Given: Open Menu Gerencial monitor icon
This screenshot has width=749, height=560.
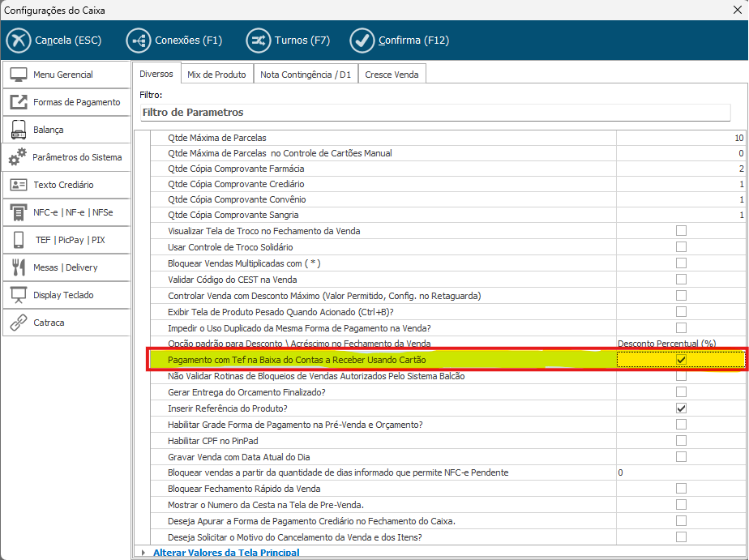Looking at the screenshot, I should (x=19, y=75).
